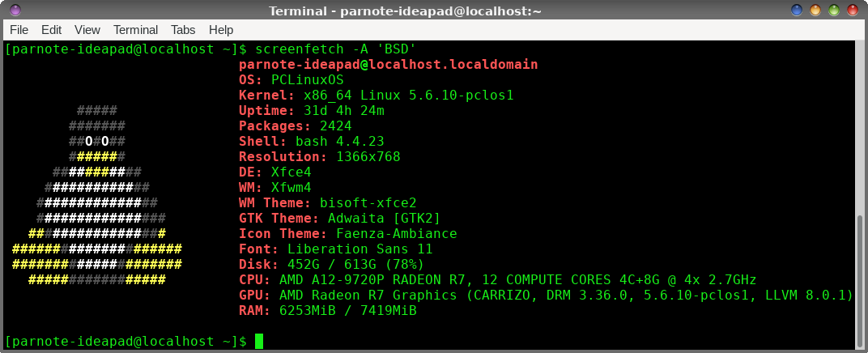Click the BSD ASCII art logo
The image size is (868, 353).
97,195
